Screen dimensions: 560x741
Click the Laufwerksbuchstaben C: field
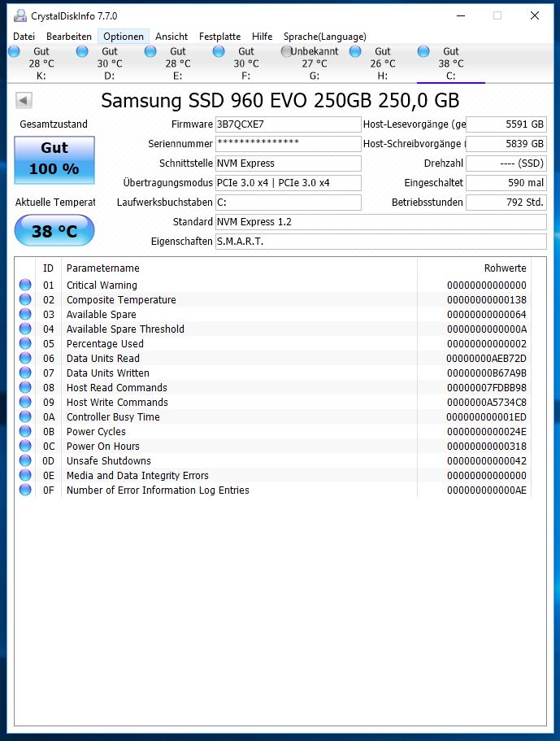point(288,203)
